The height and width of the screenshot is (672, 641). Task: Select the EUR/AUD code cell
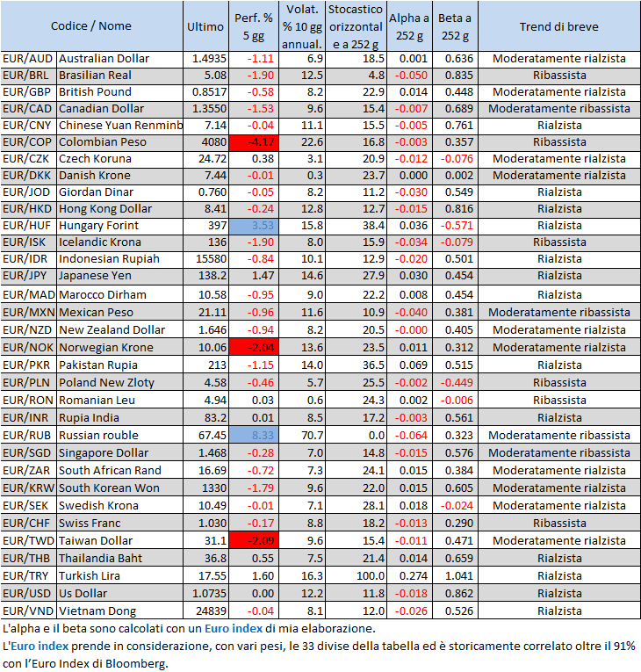(x=28, y=59)
